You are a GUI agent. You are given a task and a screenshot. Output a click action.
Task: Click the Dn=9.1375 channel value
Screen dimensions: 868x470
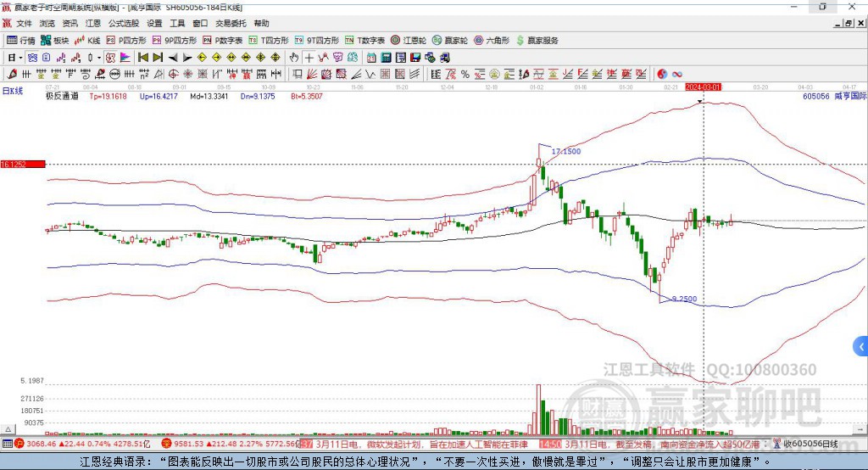tap(258, 96)
